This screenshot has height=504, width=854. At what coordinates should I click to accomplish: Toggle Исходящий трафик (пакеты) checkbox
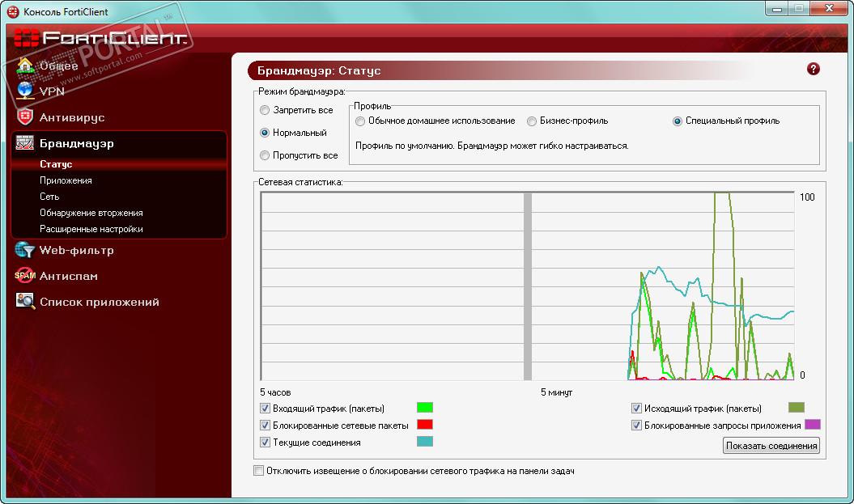click(636, 409)
